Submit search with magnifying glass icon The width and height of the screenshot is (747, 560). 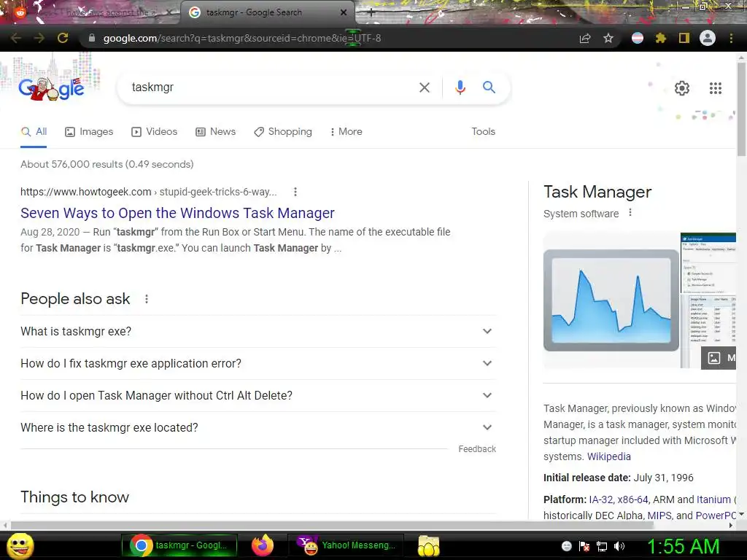489,87
